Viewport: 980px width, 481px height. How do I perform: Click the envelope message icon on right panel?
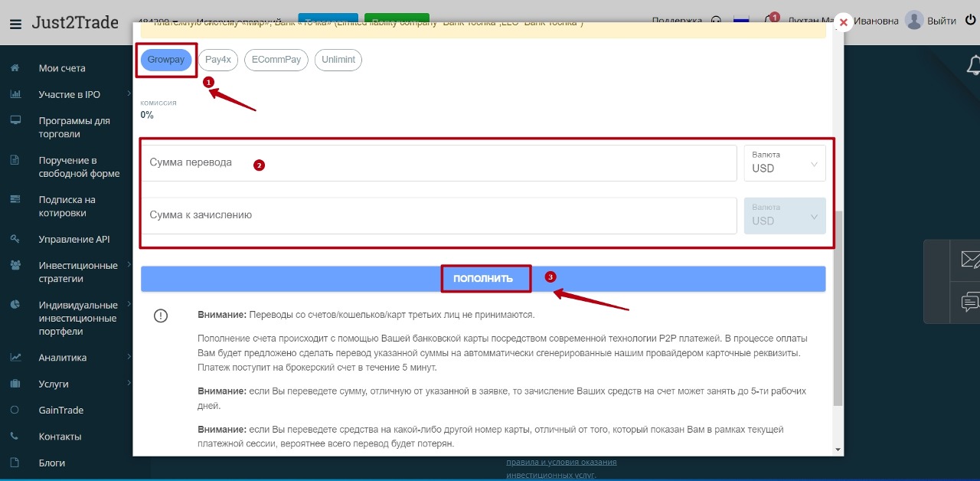[x=969, y=260]
